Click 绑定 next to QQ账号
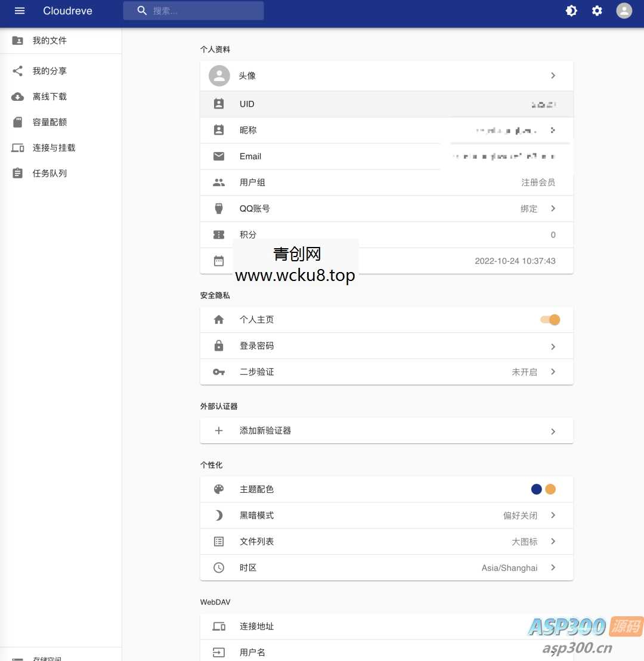 pos(528,208)
